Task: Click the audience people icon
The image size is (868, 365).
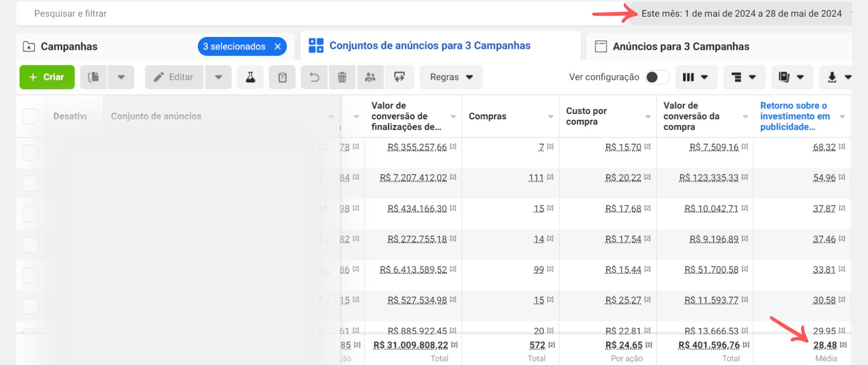Action: 370,77
